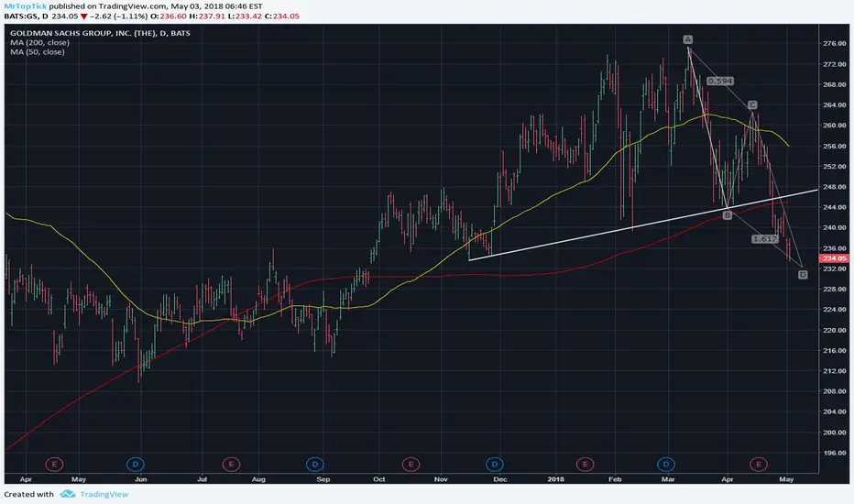Click the dividend D marker above Sep
This screenshot has height=504, width=854.
(315, 465)
